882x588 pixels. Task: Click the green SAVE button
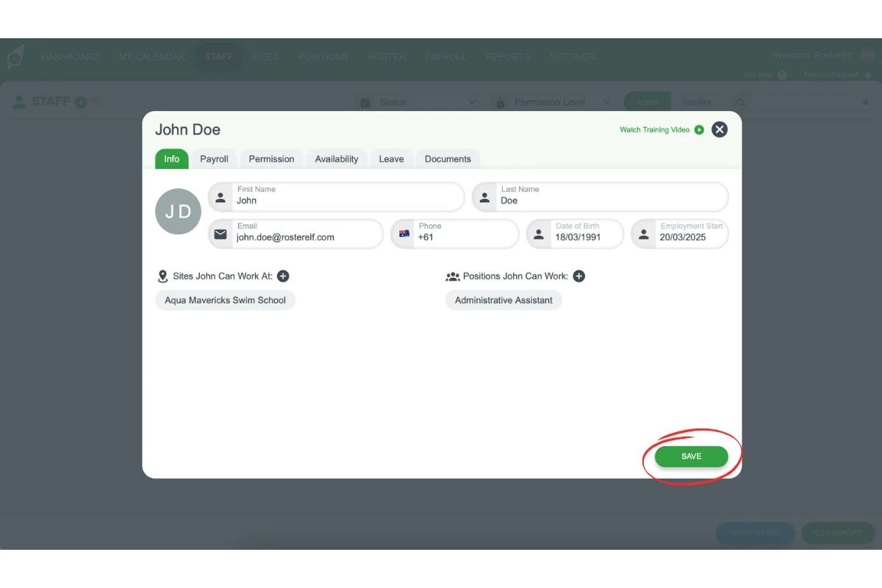tap(692, 456)
